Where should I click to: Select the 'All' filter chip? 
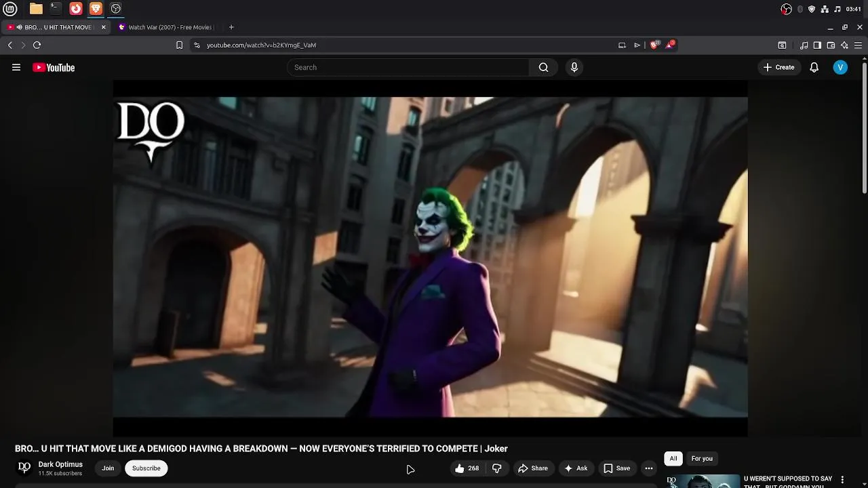pos(673,458)
